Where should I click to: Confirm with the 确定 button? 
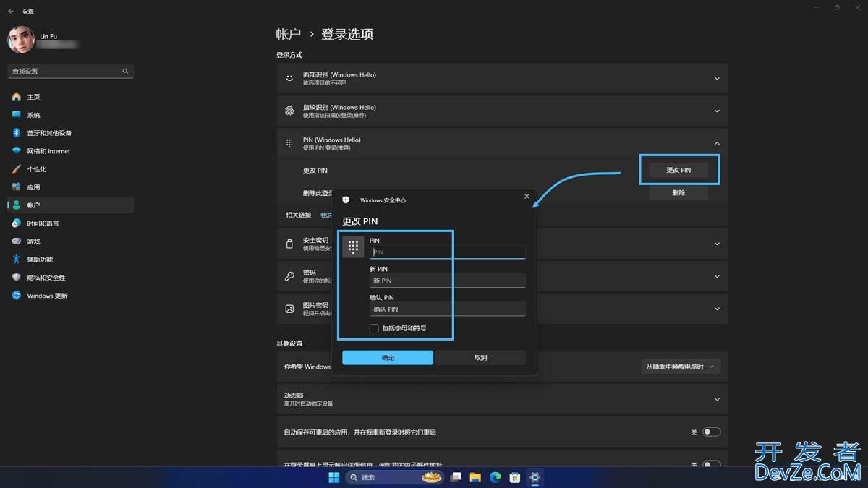(388, 358)
